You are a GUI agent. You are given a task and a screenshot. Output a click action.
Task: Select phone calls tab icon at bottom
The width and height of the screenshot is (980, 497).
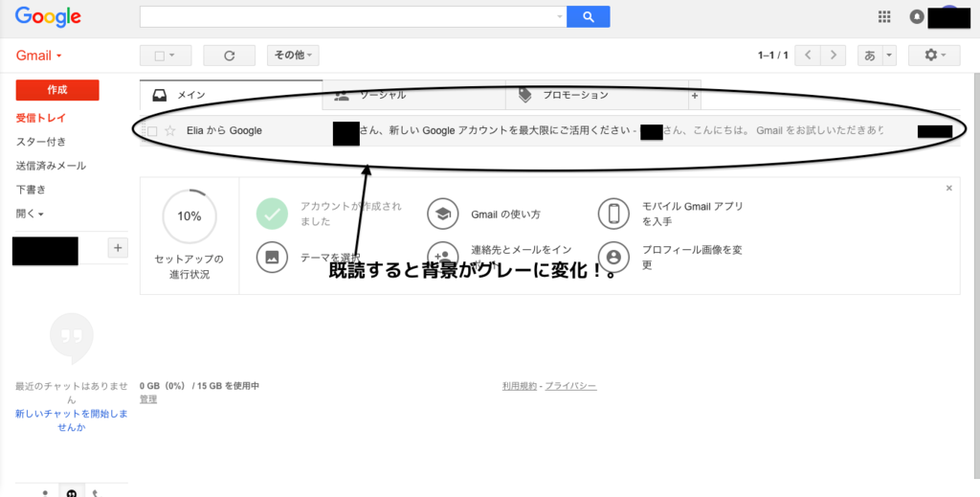[x=95, y=493]
